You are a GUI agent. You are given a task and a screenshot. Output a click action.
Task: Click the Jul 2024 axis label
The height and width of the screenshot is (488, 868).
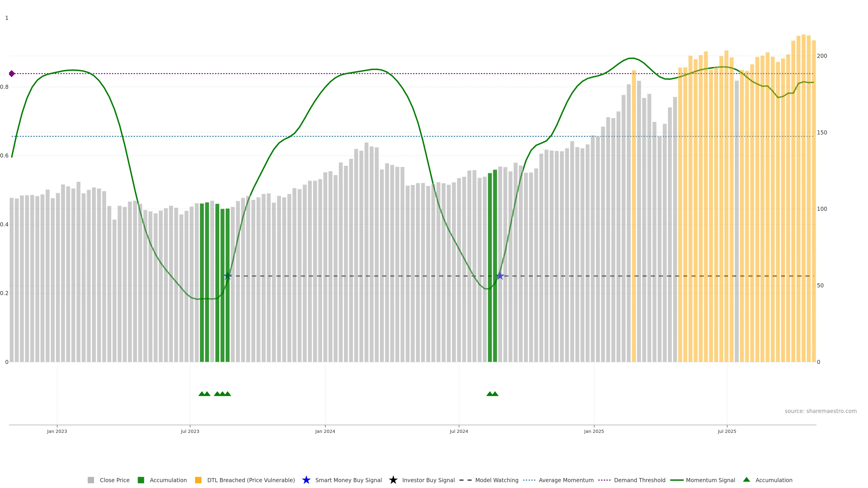point(459,431)
